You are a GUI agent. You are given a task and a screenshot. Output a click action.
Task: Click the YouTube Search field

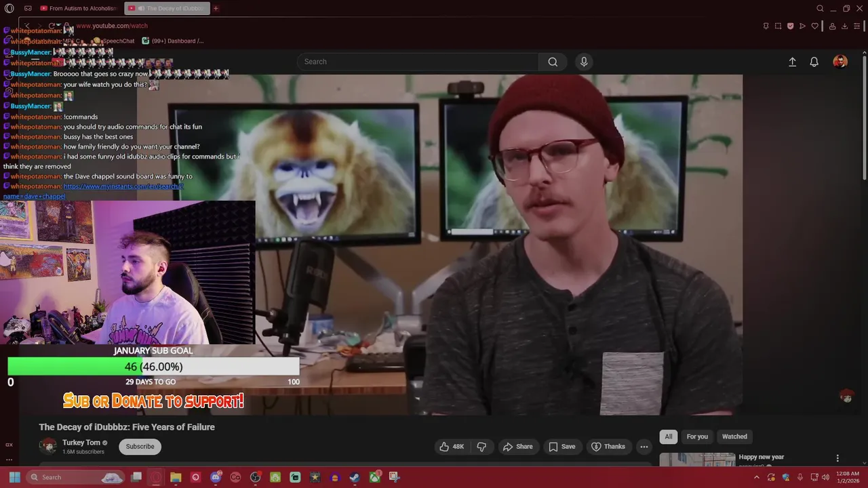tap(418, 62)
